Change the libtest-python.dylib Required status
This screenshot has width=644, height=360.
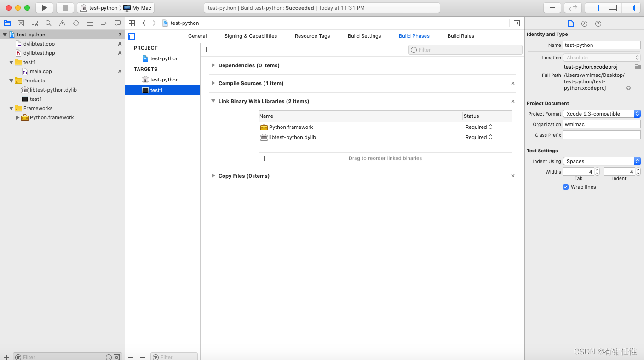click(x=479, y=137)
